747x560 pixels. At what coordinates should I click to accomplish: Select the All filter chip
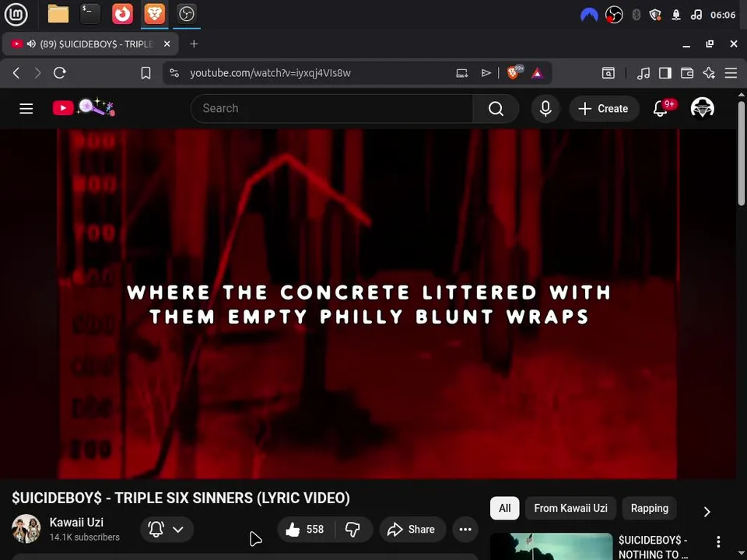(504, 508)
